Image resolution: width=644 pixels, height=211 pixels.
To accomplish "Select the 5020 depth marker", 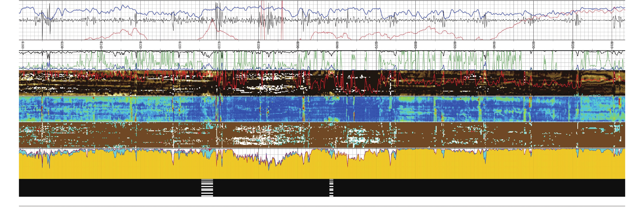I will click(x=573, y=45).
